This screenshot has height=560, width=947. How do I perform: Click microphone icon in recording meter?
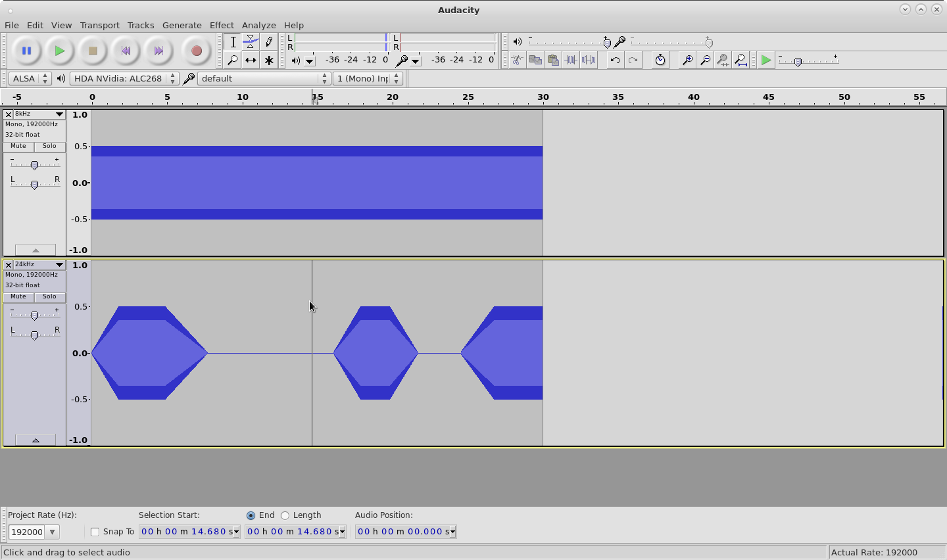pos(401,60)
